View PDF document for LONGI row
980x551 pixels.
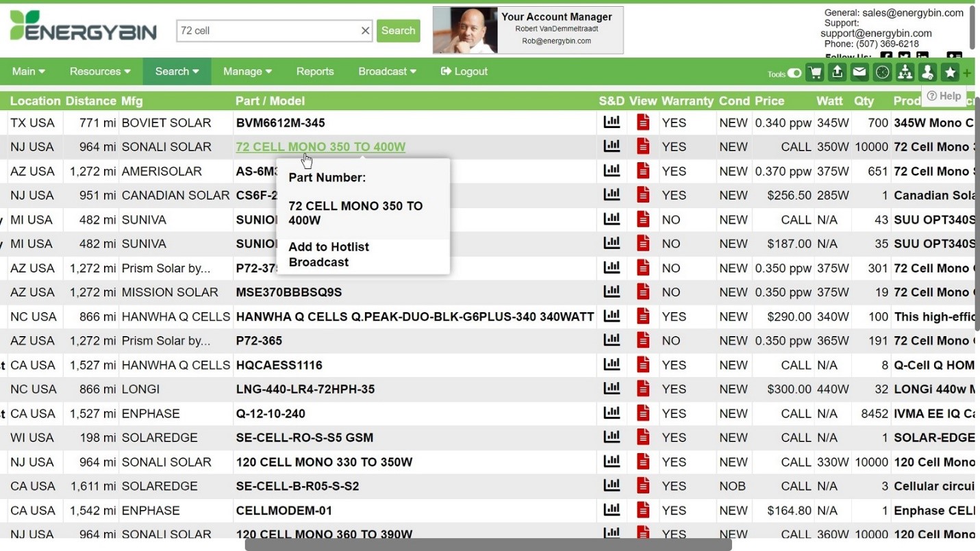642,389
